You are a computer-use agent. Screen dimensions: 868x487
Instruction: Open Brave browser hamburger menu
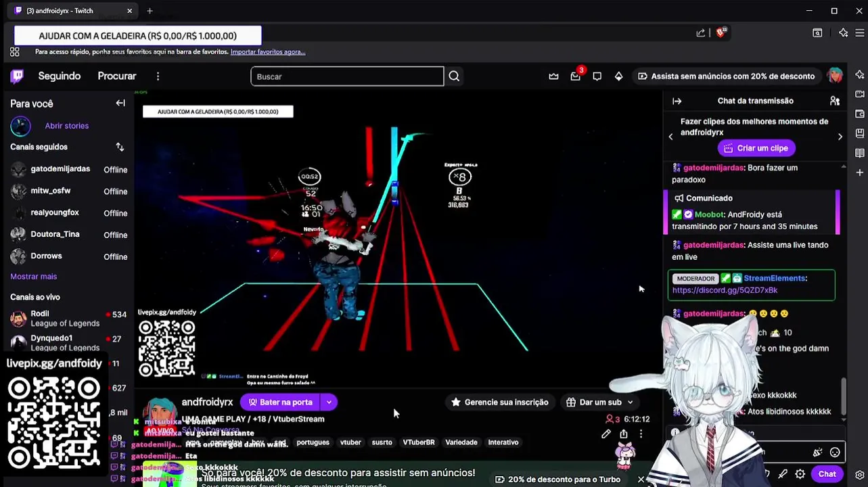(861, 32)
